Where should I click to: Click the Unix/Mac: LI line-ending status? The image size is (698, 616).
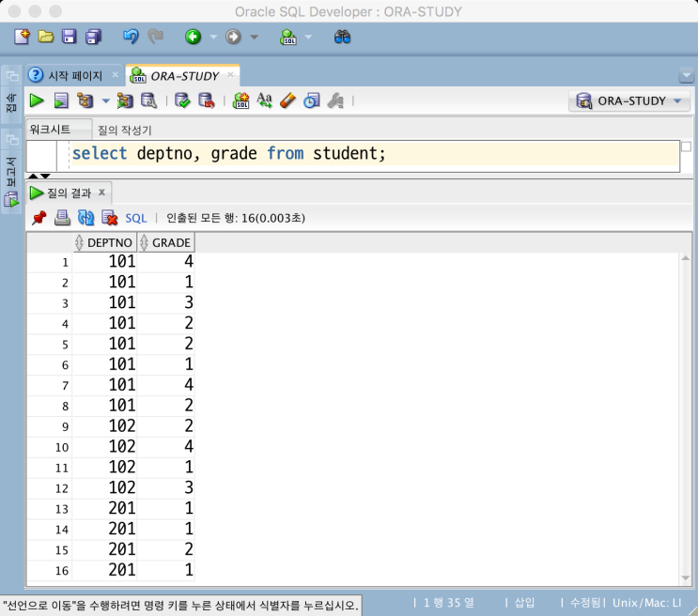[x=647, y=603]
